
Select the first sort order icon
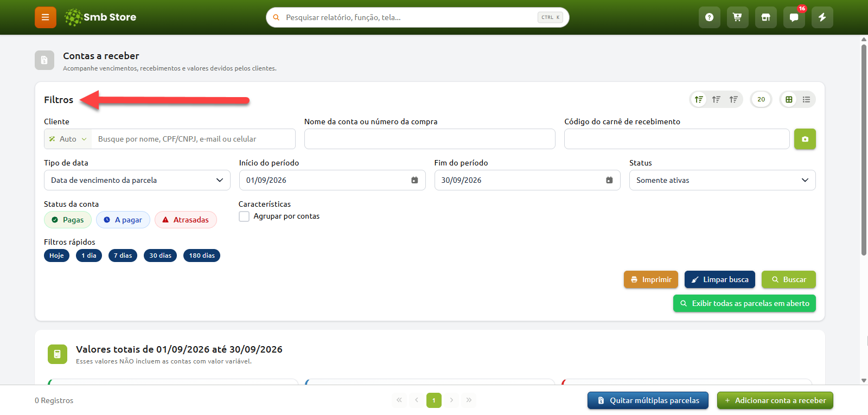click(x=699, y=99)
